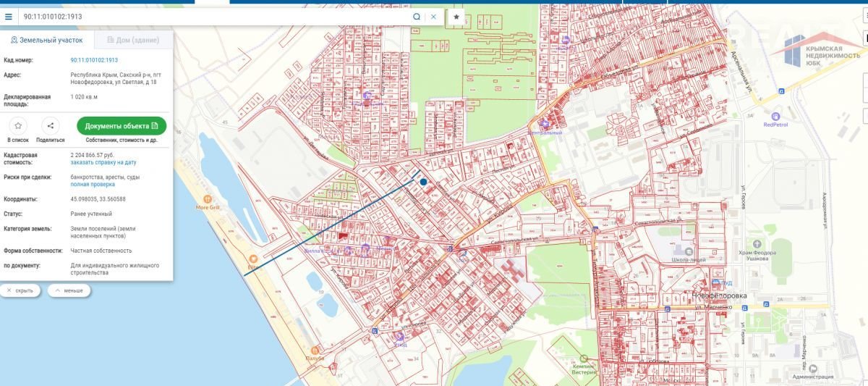Click the More Grill restaurant marker
Screen dimensions: 868x386
pos(207,198)
